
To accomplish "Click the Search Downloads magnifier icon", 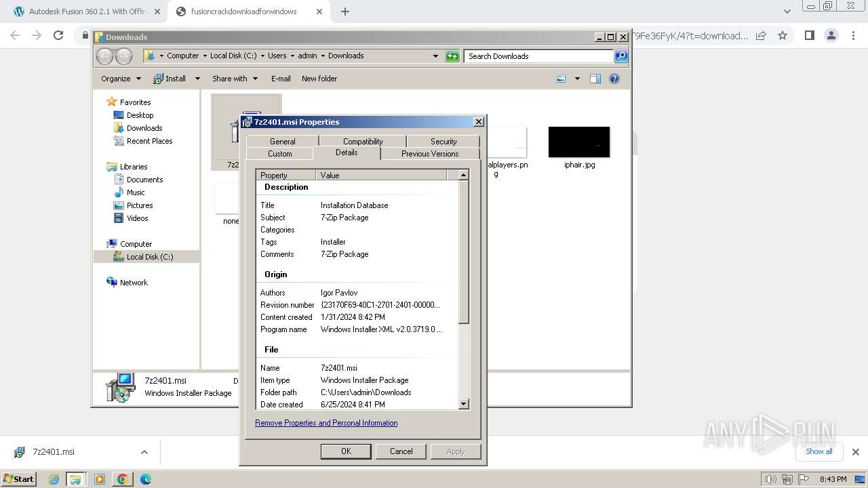I will point(621,56).
